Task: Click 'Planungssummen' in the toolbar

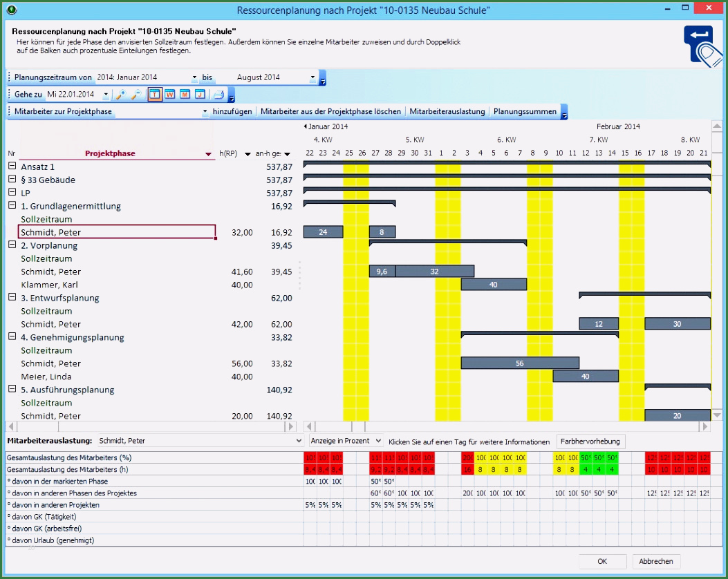Action: point(525,111)
